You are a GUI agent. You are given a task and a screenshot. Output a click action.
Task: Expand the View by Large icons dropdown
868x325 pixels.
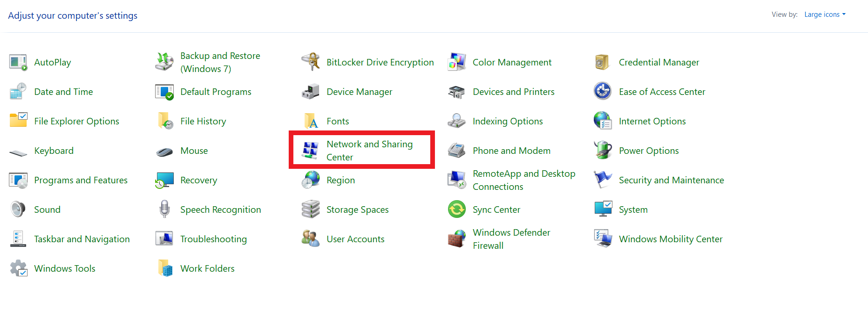825,14
